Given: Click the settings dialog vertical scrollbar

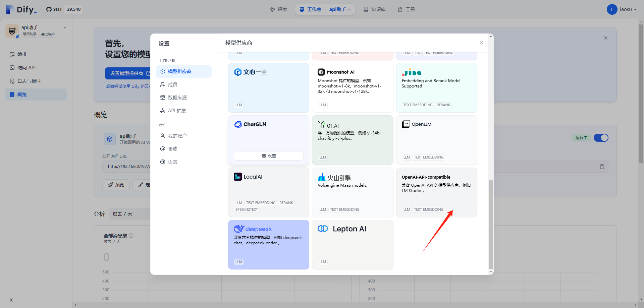Looking at the screenshot, I should pyautogui.click(x=491, y=225).
